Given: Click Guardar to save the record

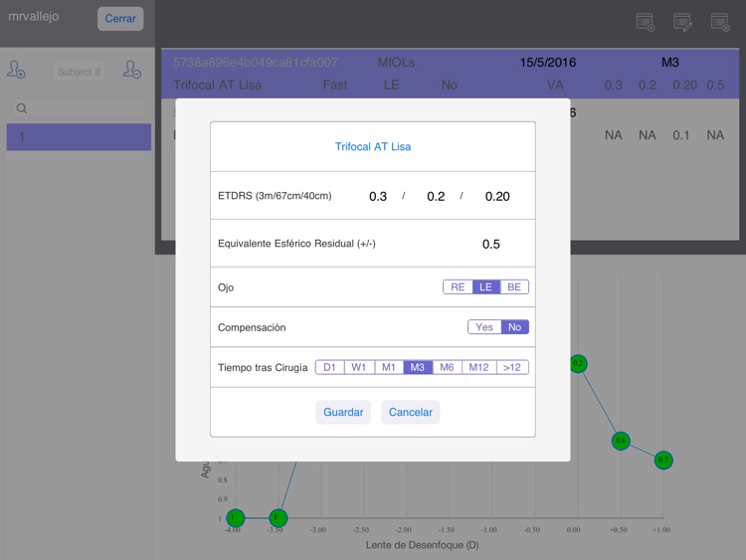Looking at the screenshot, I should point(343,412).
